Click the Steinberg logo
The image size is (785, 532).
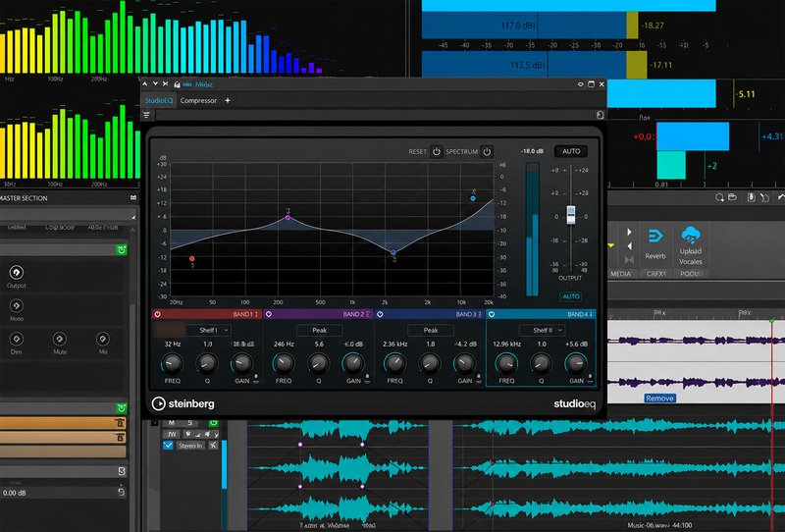[183, 403]
